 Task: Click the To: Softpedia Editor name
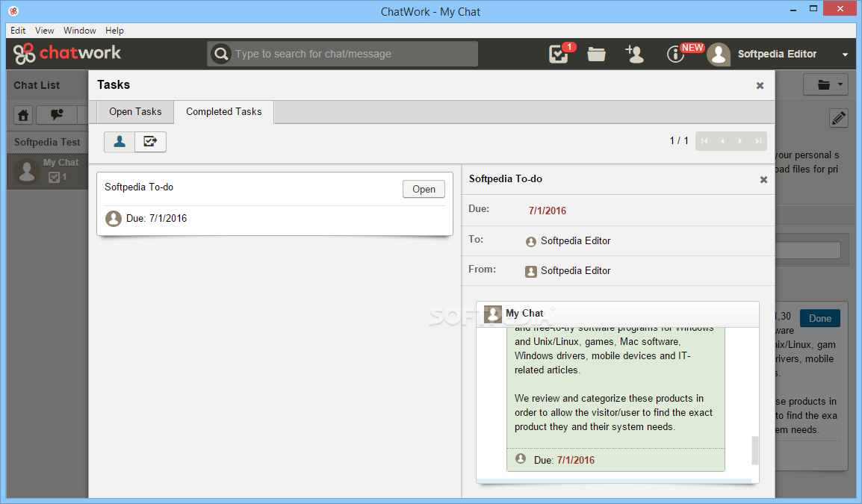coord(576,240)
